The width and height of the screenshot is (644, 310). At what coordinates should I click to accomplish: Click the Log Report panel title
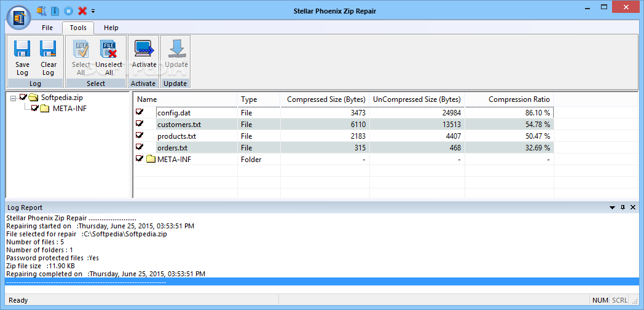coord(25,207)
